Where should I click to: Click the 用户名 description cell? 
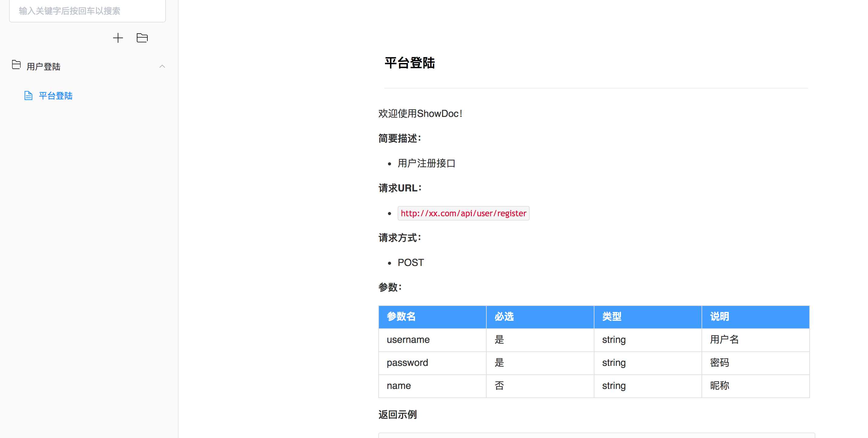[756, 340]
